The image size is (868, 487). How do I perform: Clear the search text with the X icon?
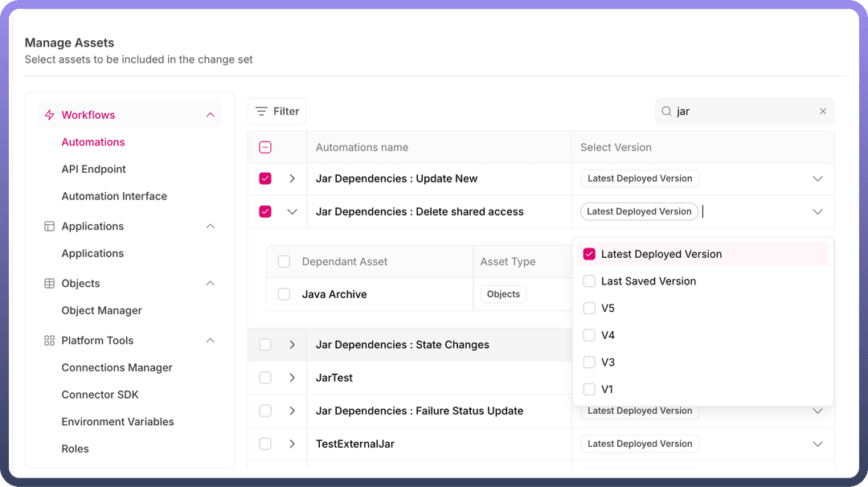pos(822,112)
